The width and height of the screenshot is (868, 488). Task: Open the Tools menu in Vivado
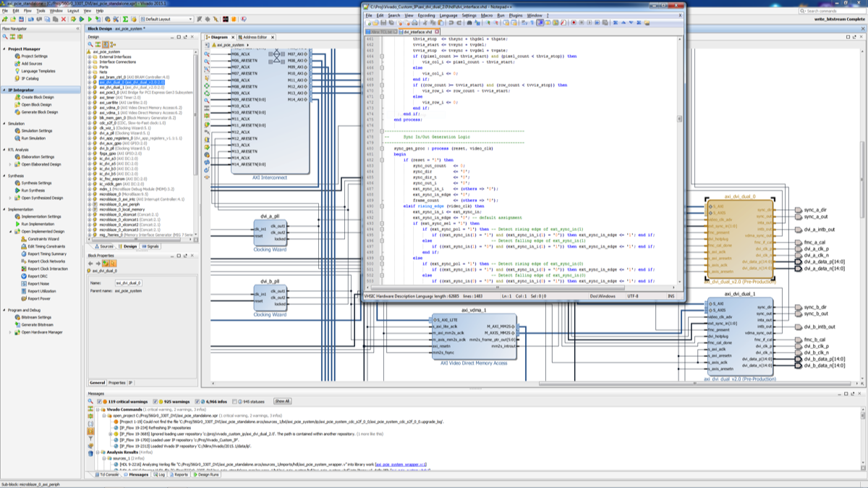41,11
